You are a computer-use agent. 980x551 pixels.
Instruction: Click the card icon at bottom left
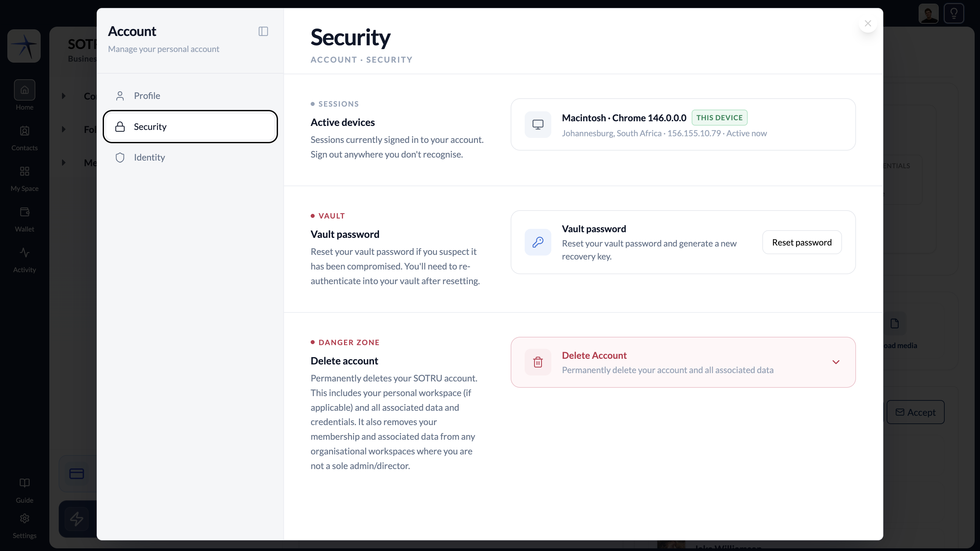pos(76,474)
